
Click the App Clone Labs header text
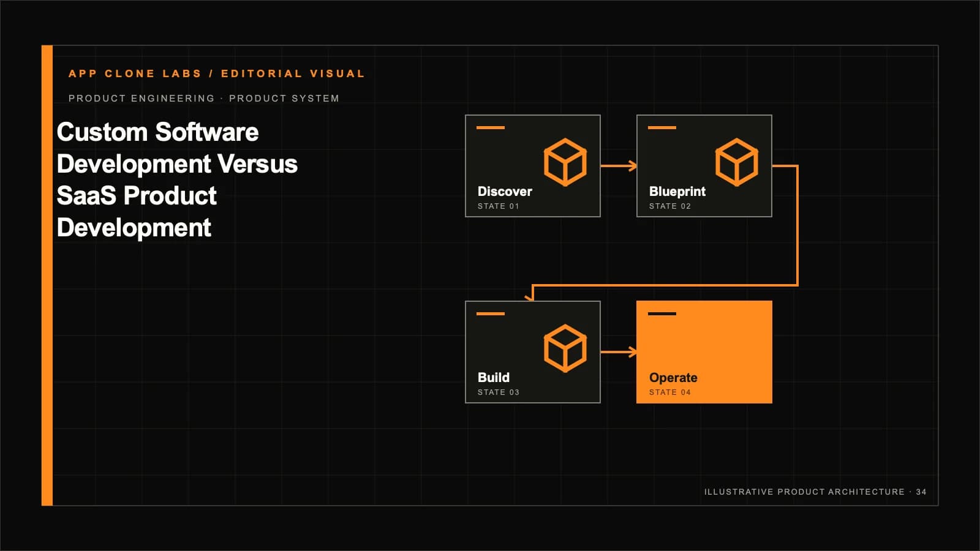pos(217,73)
